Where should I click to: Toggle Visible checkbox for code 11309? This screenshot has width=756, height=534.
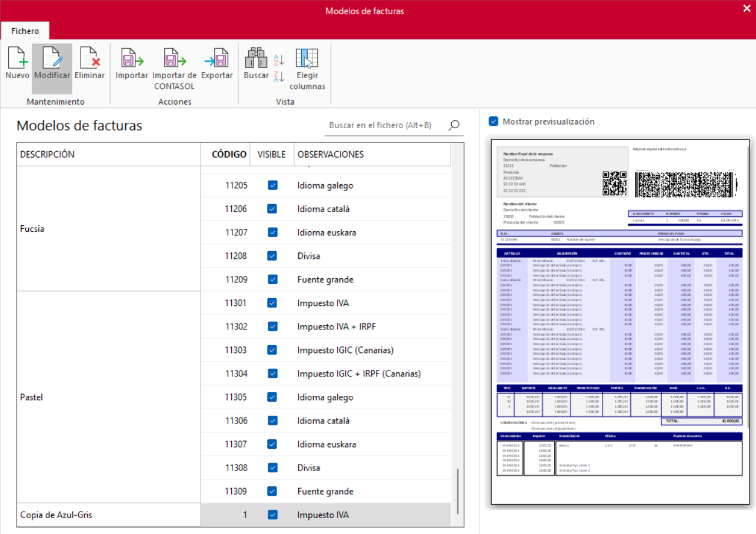pos(272,491)
